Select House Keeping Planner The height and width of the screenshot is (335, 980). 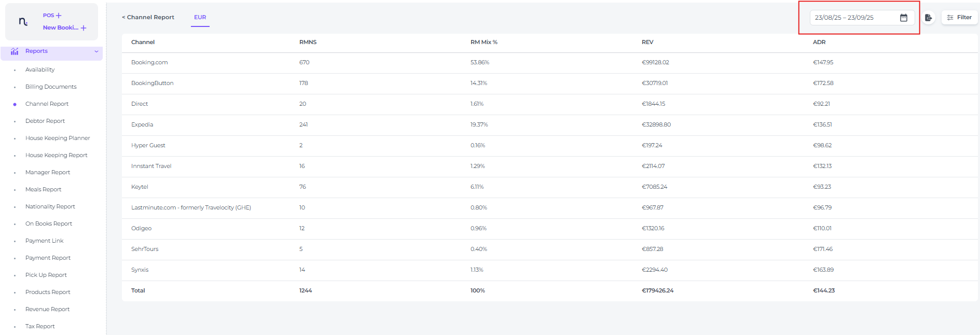click(x=58, y=138)
